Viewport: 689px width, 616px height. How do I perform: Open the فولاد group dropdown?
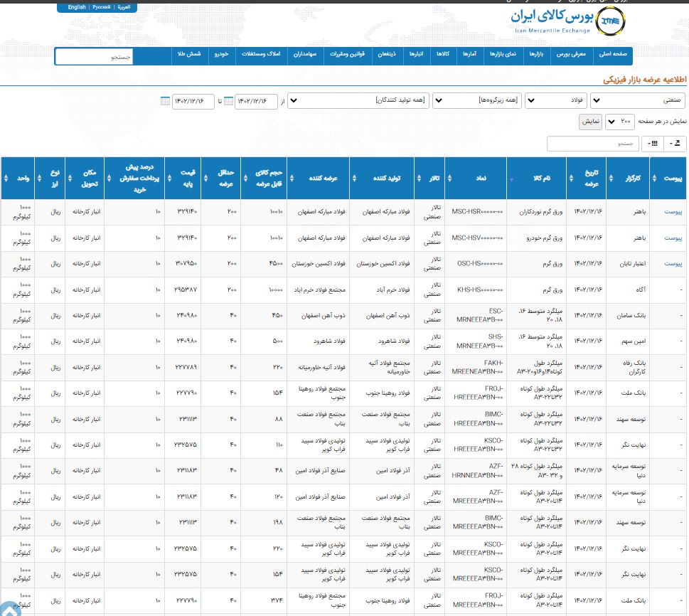[x=556, y=100]
